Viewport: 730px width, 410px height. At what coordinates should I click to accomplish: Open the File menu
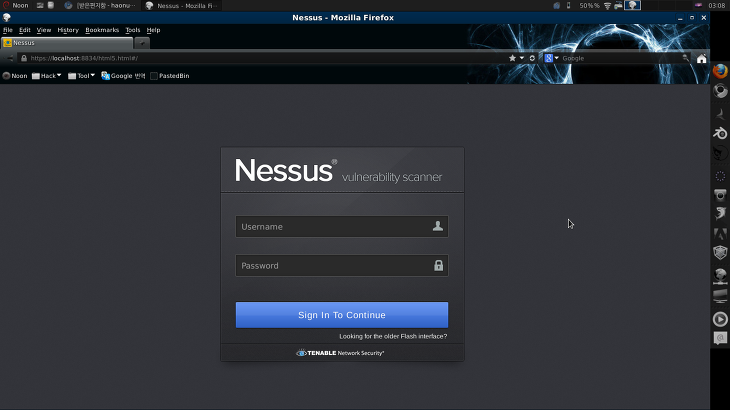[x=8, y=30]
